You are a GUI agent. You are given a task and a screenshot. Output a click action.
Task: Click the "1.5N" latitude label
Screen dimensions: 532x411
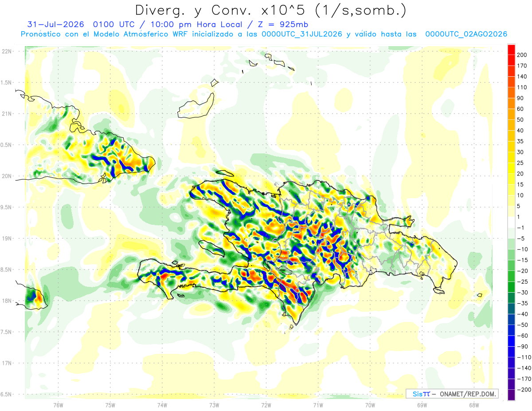click(x=7, y=82)
